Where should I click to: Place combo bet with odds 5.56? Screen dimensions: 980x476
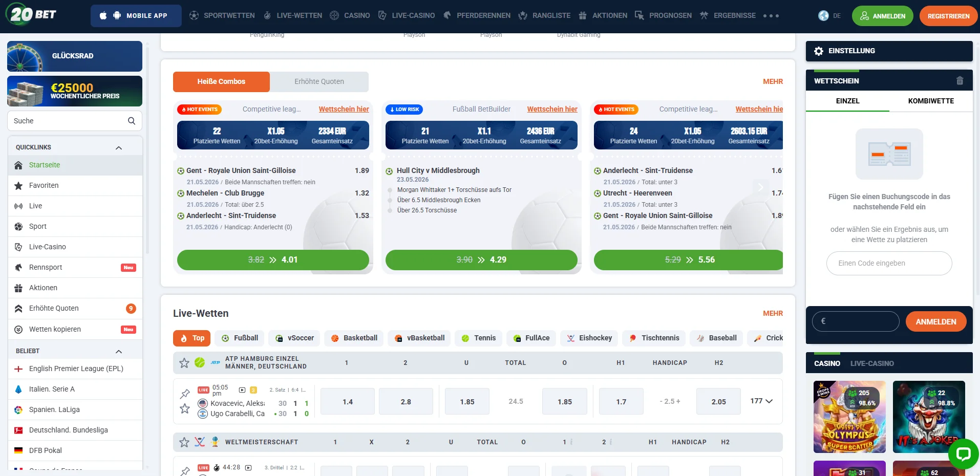point(689,259)
